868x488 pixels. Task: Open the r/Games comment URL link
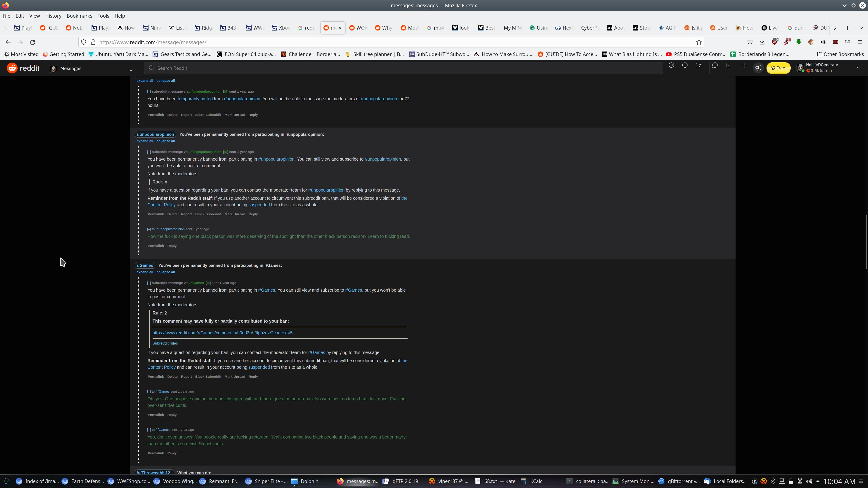[222, 333]
